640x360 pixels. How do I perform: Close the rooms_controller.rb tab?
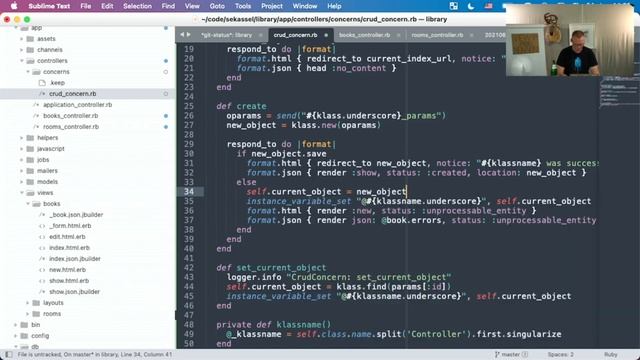pyautogui.click(x=471, y=35)
